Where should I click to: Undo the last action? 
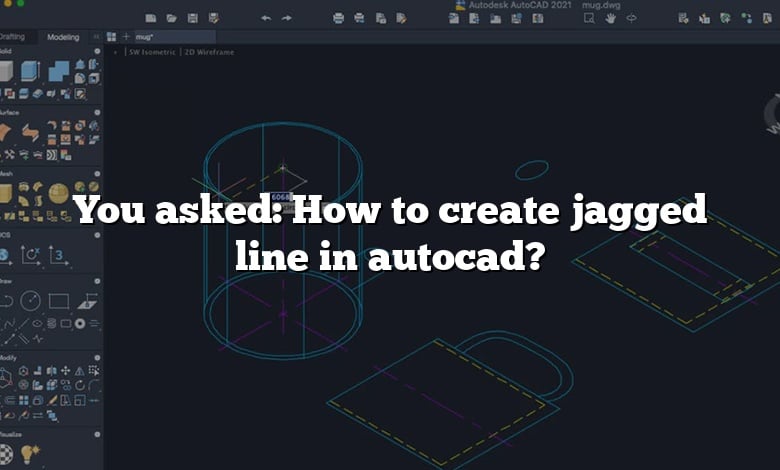[x=266, y=18]
